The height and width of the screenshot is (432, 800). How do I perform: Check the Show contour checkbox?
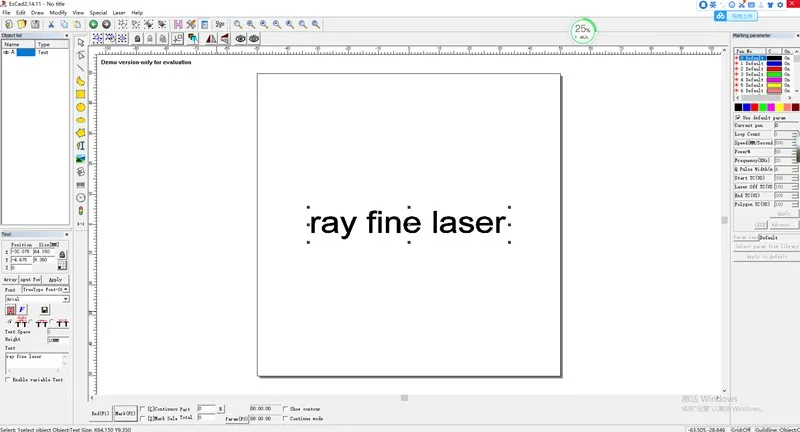click(x=285, y=409)
